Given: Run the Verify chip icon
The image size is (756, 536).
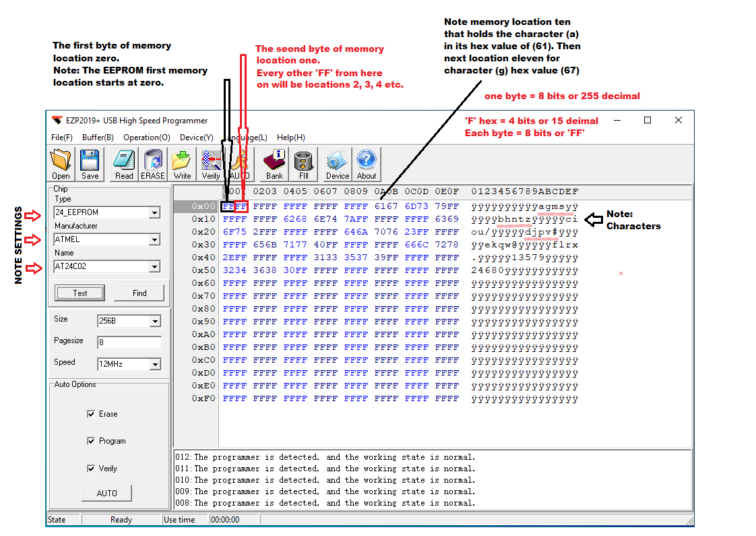Looking at the screenshot, I should point(210,163).
